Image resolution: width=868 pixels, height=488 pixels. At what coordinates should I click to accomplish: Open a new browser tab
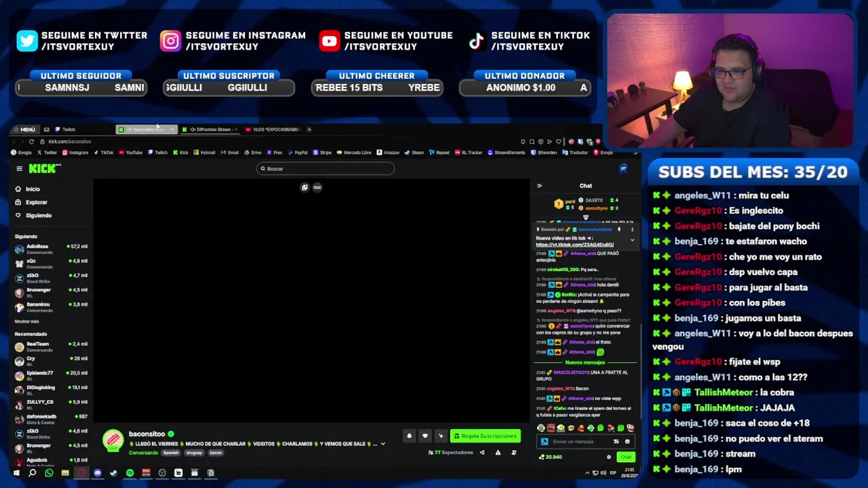(309, 129)
